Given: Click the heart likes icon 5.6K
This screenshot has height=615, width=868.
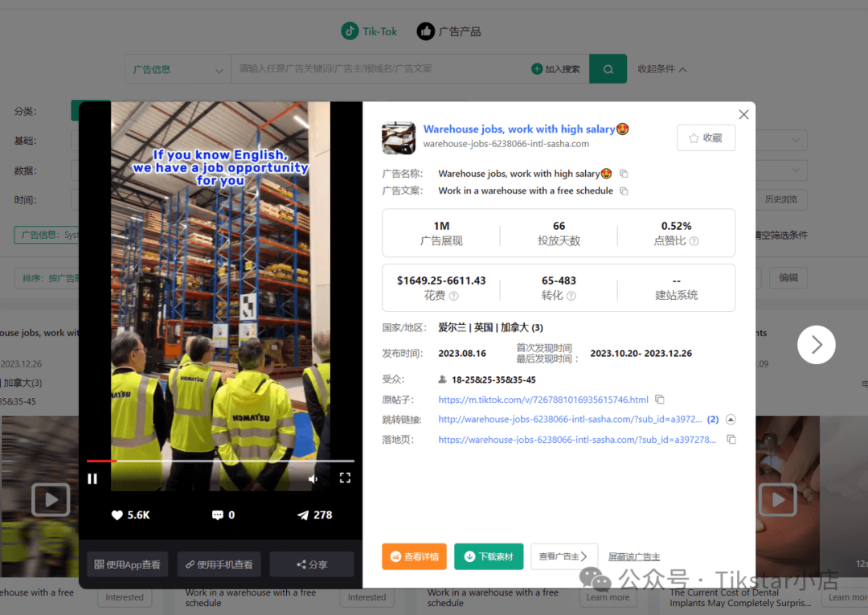Looking at the screenshot, I should point(117,515).
